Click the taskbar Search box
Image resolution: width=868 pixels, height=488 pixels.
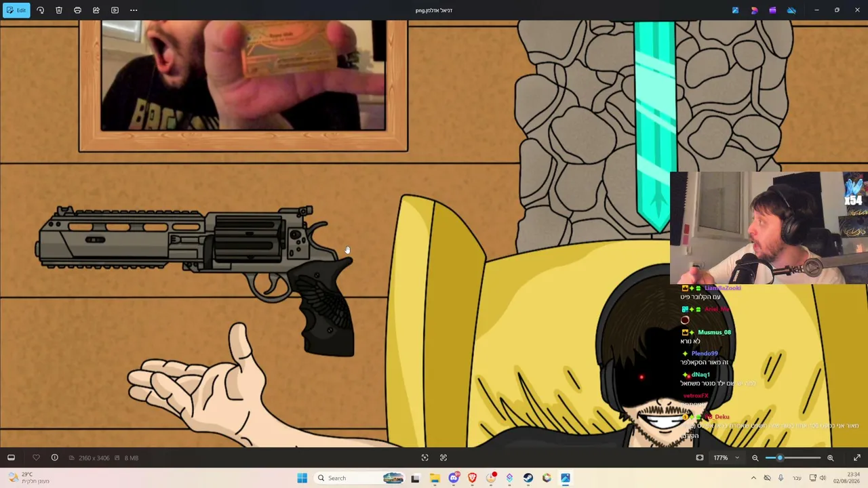tap(360, 478)
